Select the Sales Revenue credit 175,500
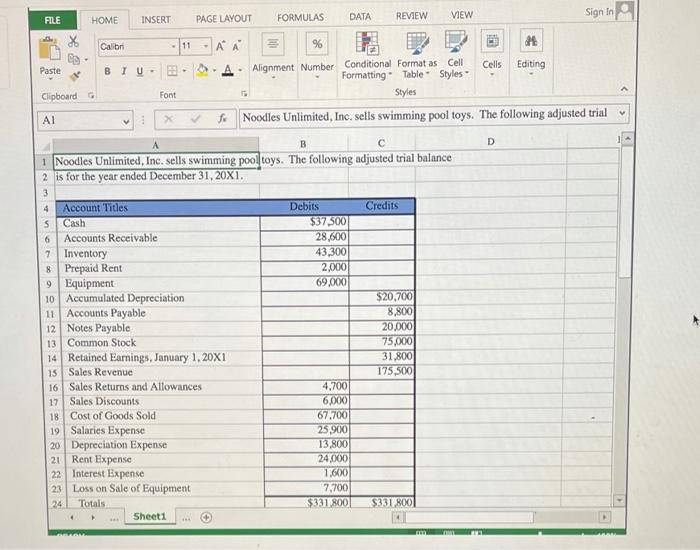Screen dimensions: 700x550 tap(382, 371)
